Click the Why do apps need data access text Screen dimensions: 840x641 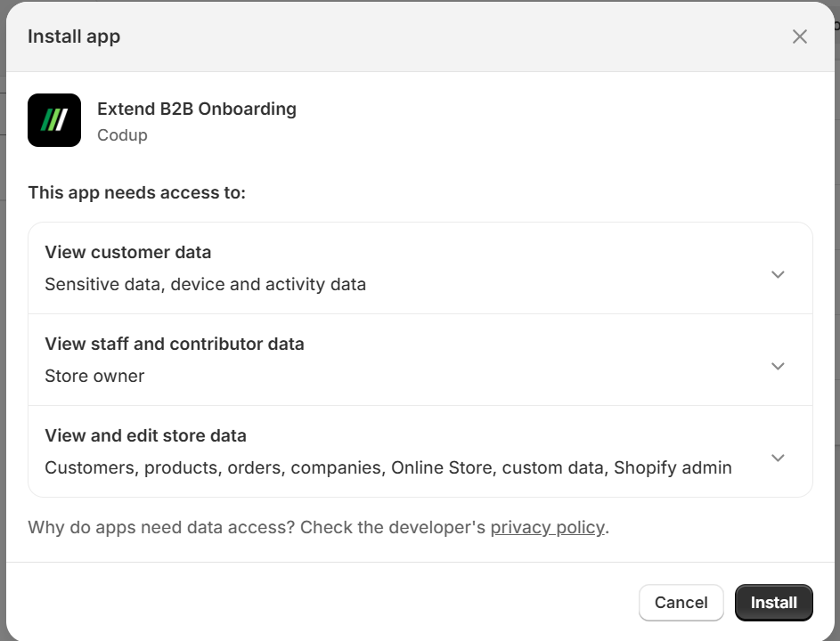click(x=162, y=527)
